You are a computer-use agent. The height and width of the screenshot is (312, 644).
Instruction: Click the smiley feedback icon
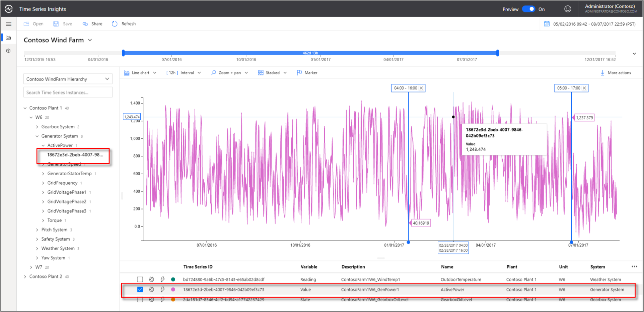[x=568, y=9]
